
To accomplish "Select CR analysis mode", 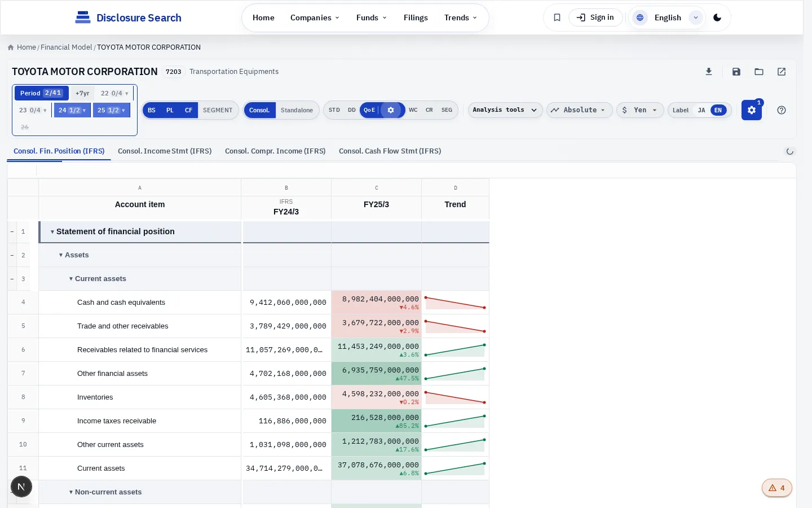I will pos(429,110).
